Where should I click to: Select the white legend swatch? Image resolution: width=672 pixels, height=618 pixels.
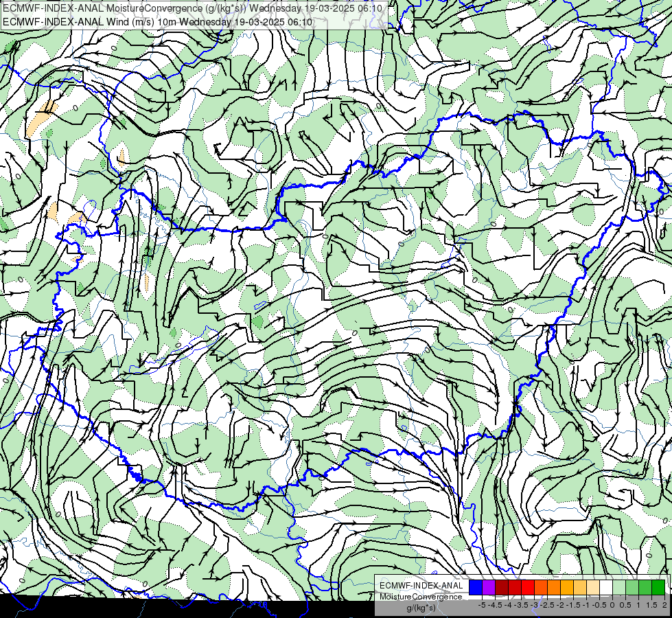pos(606,587)
